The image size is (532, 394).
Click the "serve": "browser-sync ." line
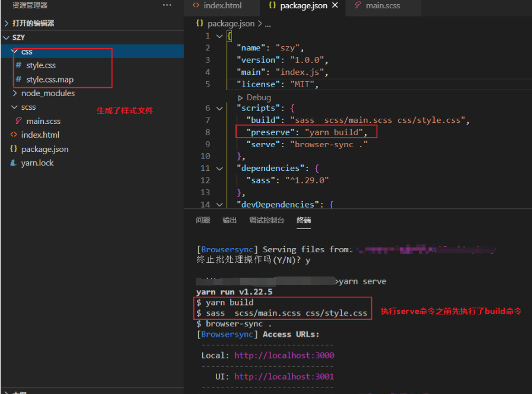[307, 144]
